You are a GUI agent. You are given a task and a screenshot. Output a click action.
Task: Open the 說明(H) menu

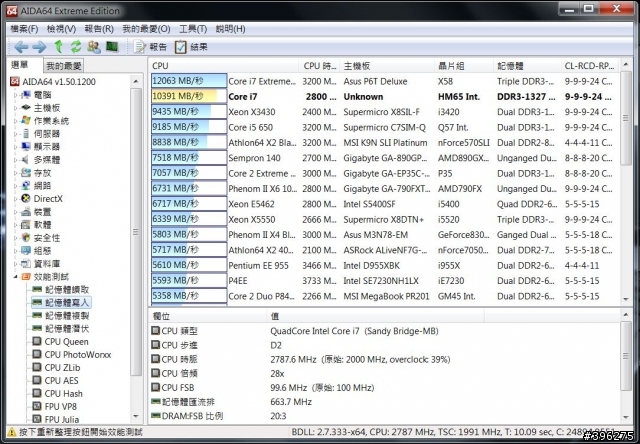pyautogui.click(x=231, y=29)
